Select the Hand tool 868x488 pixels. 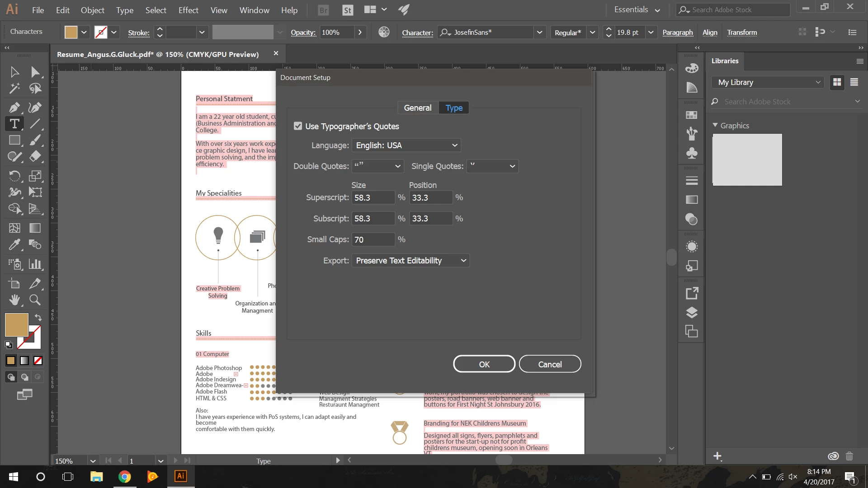pyautogui.click(x=14, y=300)
